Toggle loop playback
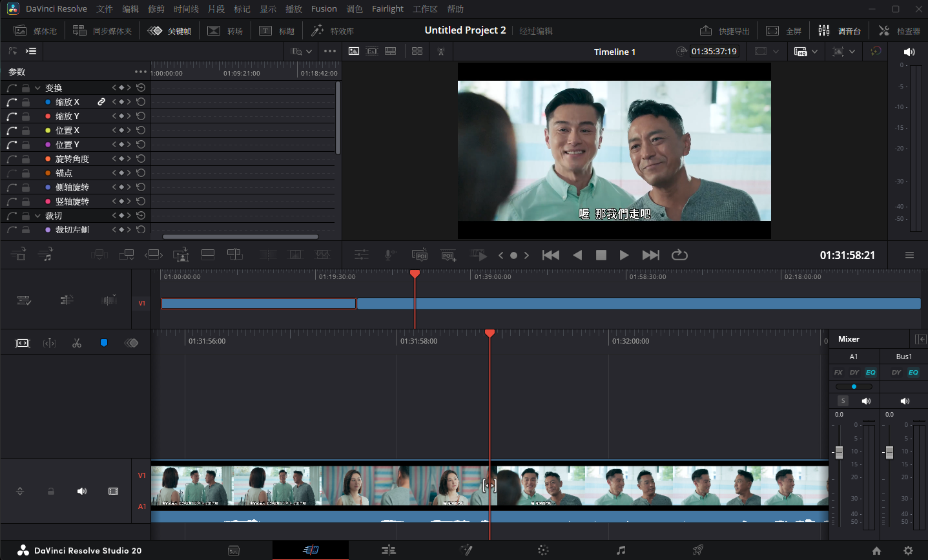Viewport: 928px width, 560px height. click(679, 255)
